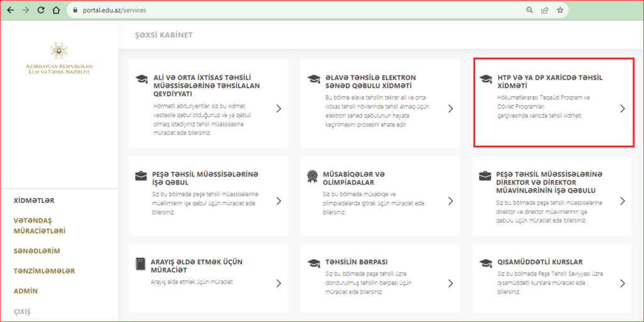Click the zoom magnifier icon in address bar

click(530, 10)
